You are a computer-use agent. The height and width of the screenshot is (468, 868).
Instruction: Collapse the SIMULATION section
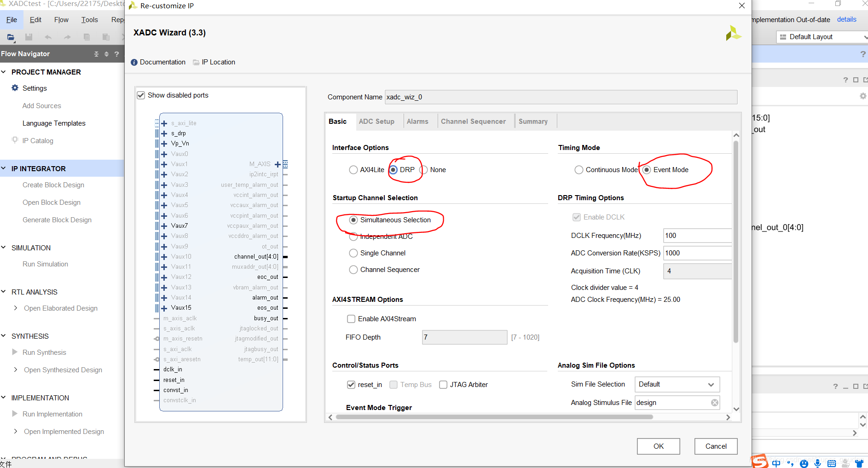click(x=4, y=248)
